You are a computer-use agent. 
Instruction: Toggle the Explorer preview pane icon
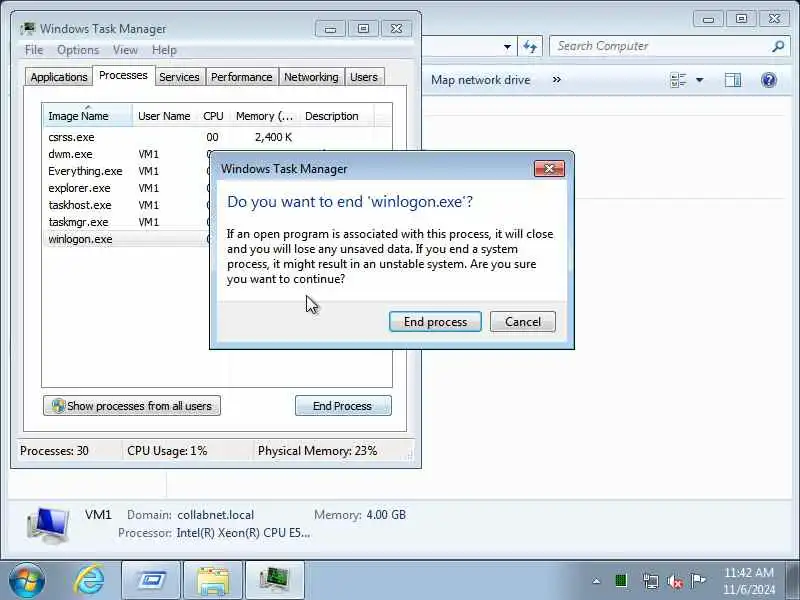click(733, 80)
